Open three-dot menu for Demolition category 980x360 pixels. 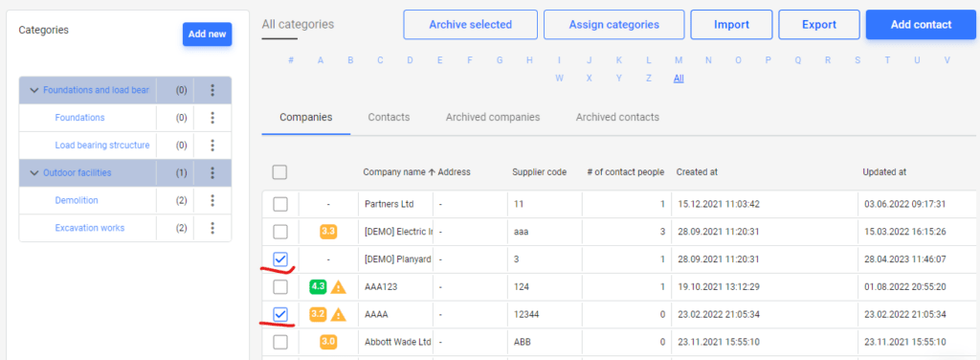(212, 200)
